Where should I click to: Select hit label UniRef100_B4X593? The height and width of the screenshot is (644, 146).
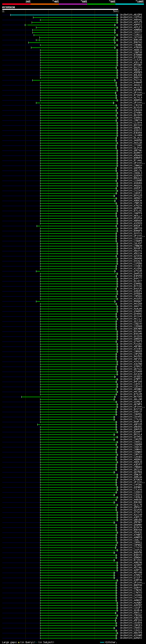pos(131,357)
